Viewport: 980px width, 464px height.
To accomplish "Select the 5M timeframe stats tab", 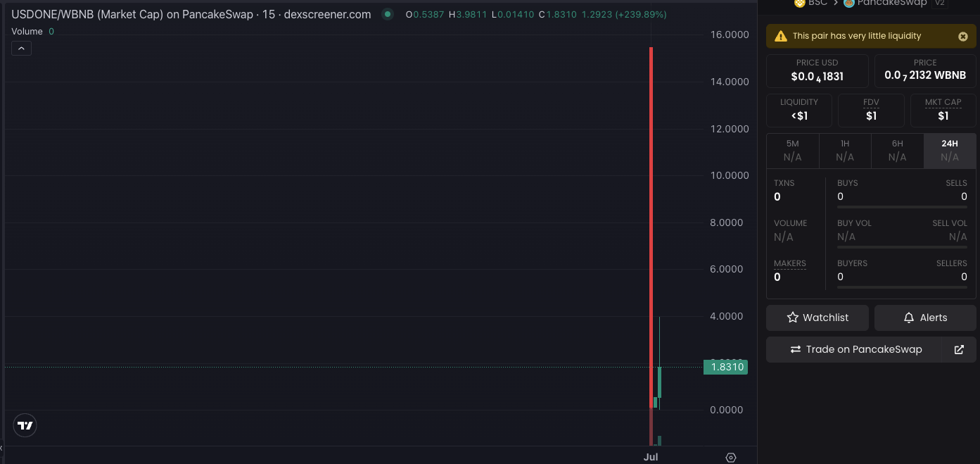I will coord(793,150).
